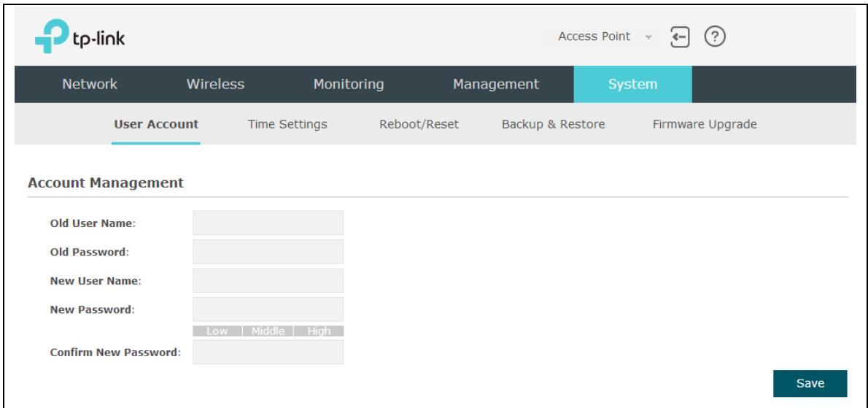Switch to the Monitoring menu
This screenshot has width=868, height=408.
[x=349, y=84]
